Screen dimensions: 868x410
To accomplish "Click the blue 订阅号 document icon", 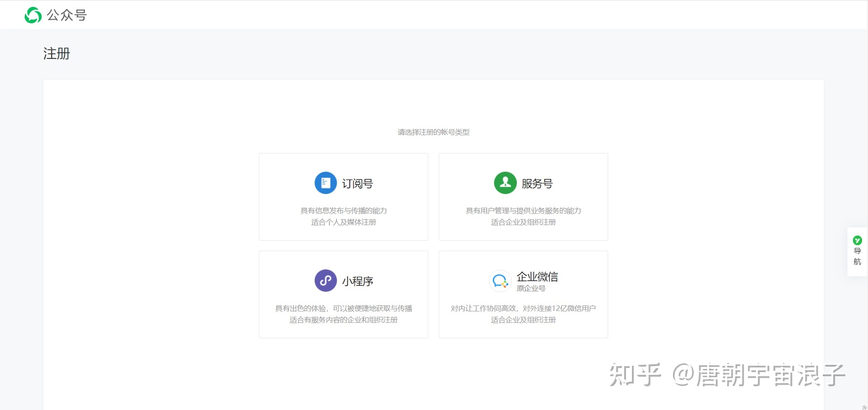I will coord(326,183).
